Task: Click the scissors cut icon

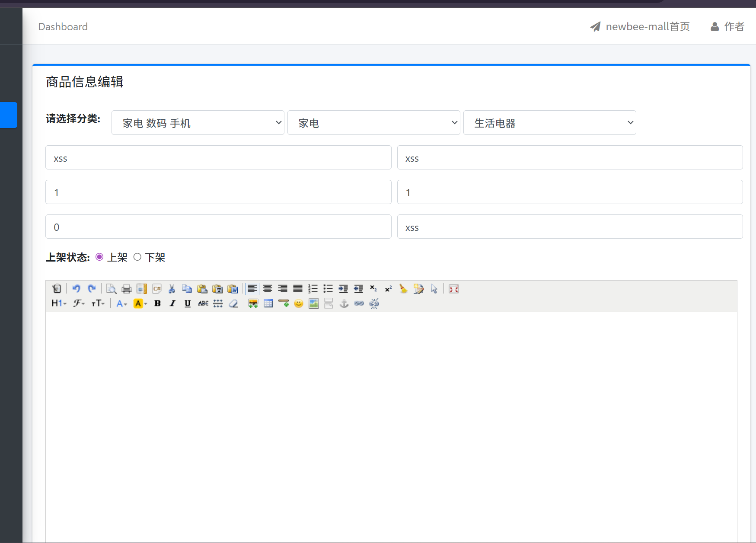Action: tap(172, 289)
